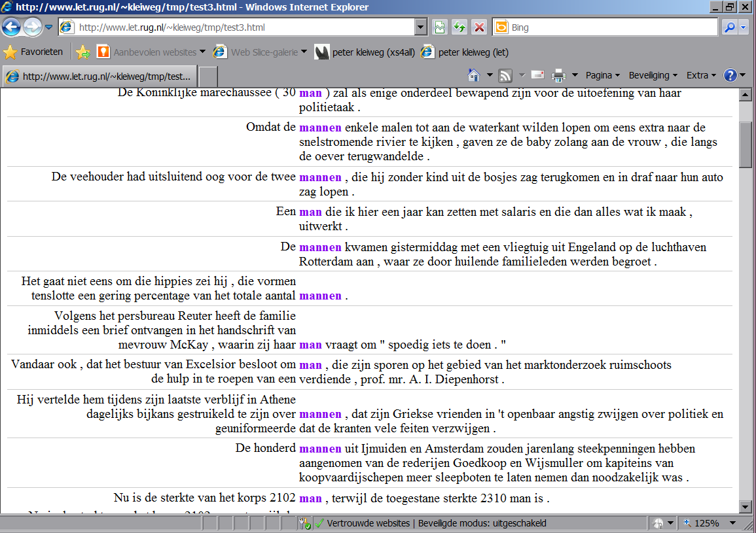Select the test3.html browser tab
The height and width of the screenshot is (533, 756).
99,76
